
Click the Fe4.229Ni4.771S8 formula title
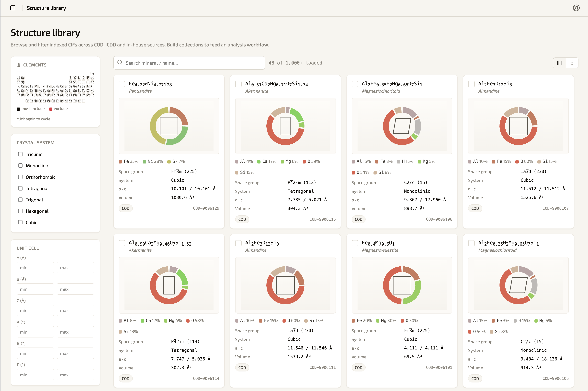(150, 84)
